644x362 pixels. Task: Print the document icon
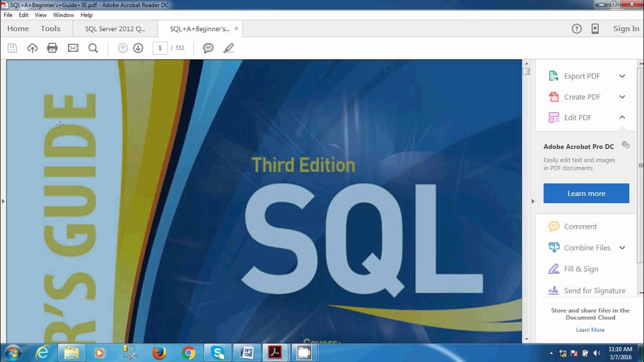click(x=52, y=48)
